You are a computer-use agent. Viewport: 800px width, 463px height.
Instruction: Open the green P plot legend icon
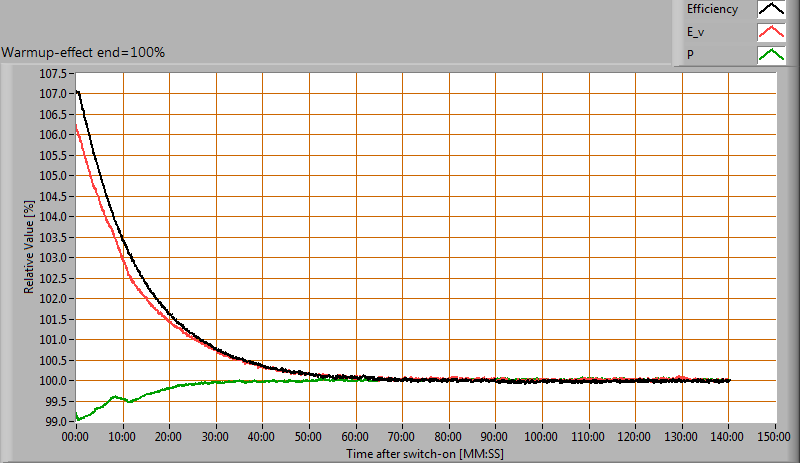771,56
